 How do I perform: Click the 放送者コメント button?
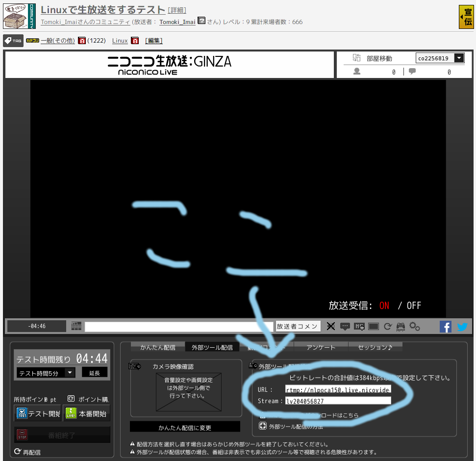298,327
